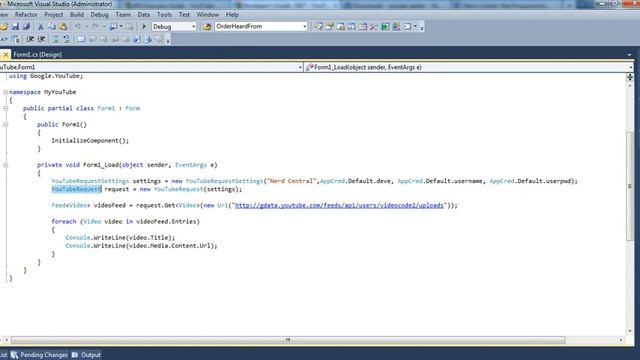The width and height of the screenshot is (640, 360).
Task: Open the active files list arrow
Action: [x=629, y=55]
